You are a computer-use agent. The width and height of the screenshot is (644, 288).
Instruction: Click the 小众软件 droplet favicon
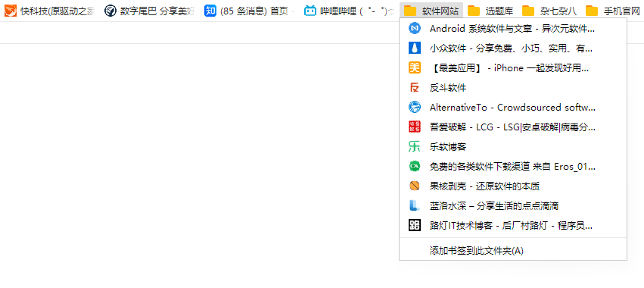pyautogui.click(x=415, y=49)
